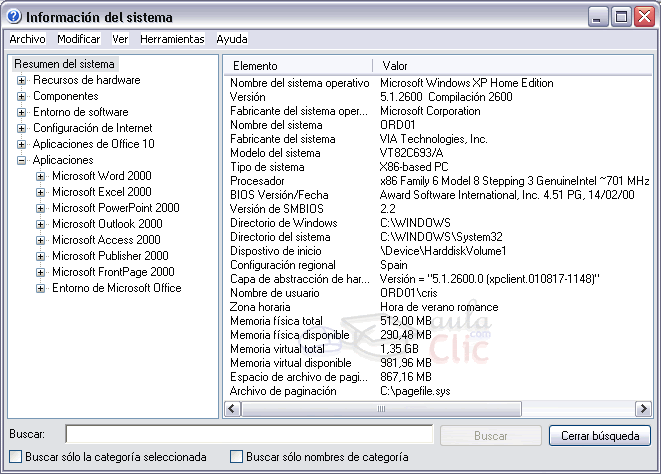Select Microsoft Excel 2000 label

[102, 192]
